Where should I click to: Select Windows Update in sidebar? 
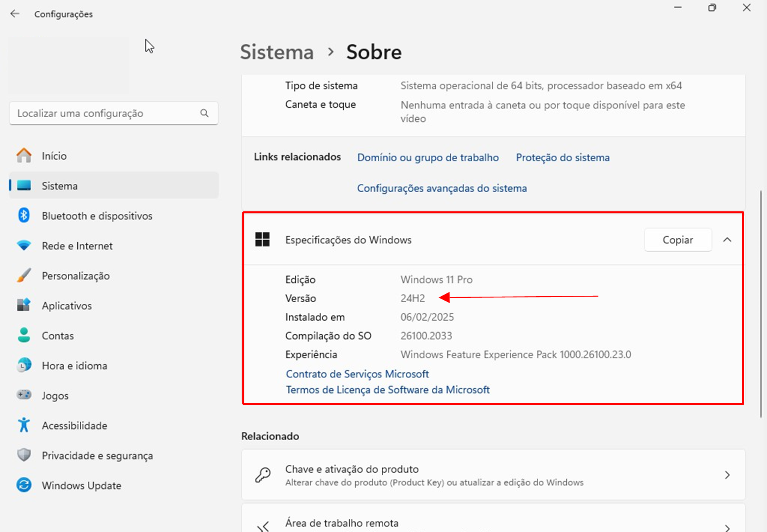114,485
